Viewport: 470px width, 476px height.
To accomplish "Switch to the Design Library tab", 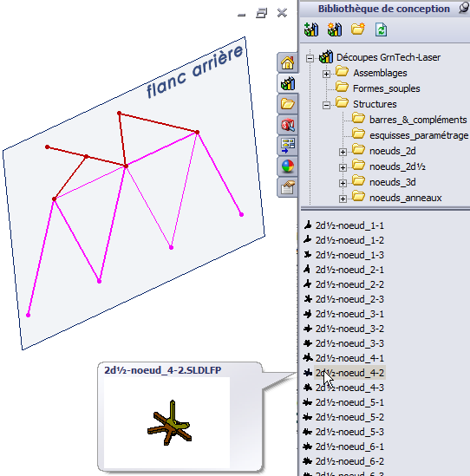I will (287, 83).
